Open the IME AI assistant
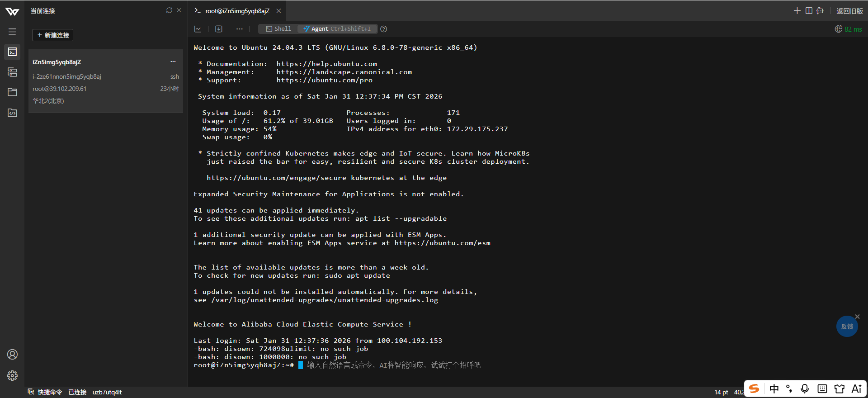 point(857,389)
